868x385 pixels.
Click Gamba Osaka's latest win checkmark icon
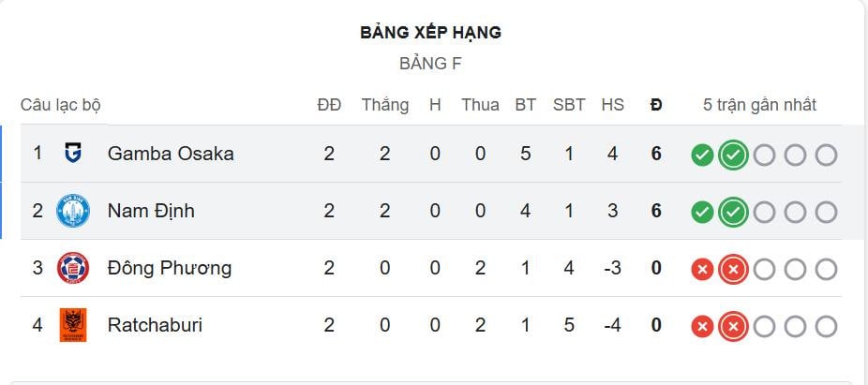[x=733, y=155]
